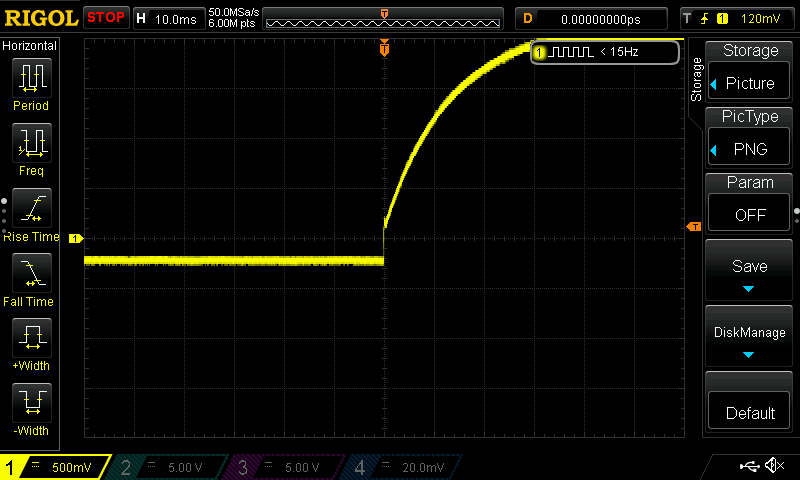The height and width of the screenshot is (480, 800).
Task: Click the channel 1 ground reference marker
Action: pyautogui.click(x=76, y=238)
